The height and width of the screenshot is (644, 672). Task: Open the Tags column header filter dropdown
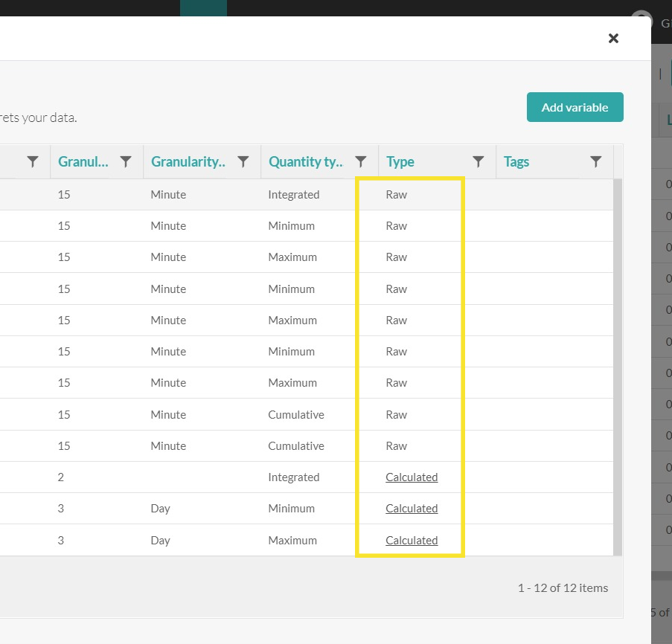(595, 161)
